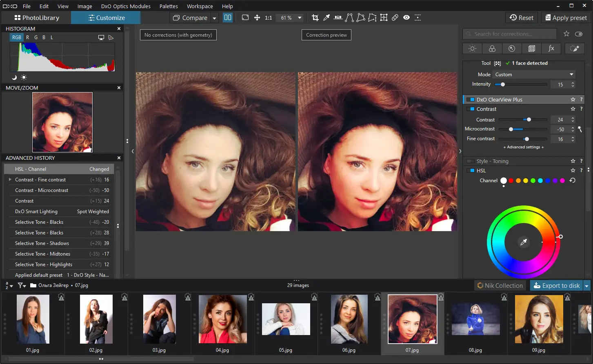Open the DxO Optics Modules menu

pos(126,6)
